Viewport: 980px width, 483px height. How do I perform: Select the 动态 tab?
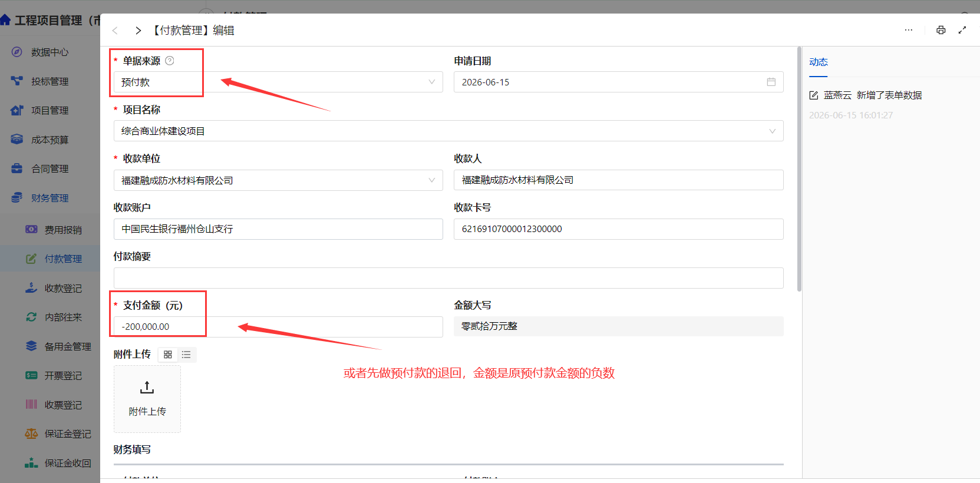coord(819,62)
